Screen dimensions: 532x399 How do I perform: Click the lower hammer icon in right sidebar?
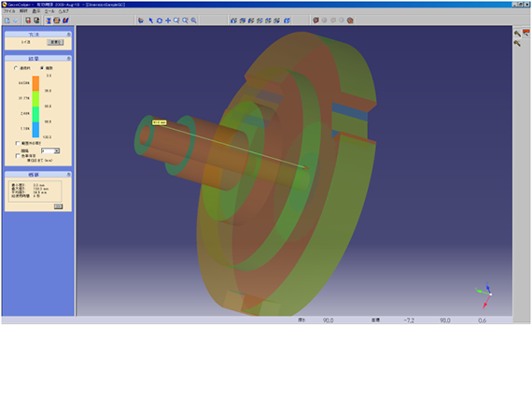517,43
